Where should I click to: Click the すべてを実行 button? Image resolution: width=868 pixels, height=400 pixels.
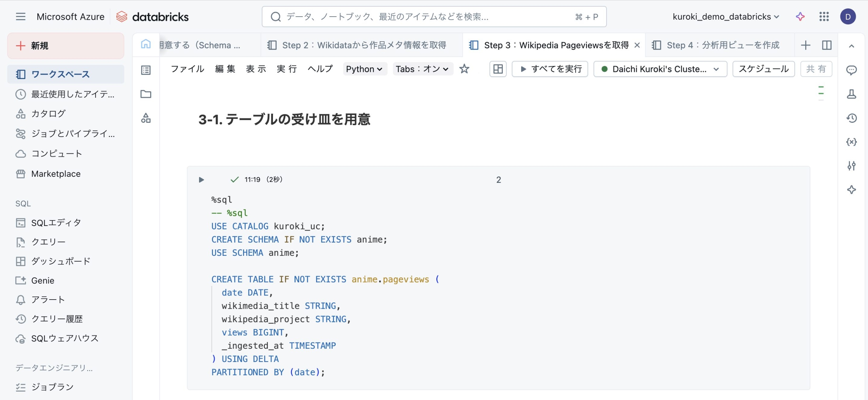click(x=550, y=69)
